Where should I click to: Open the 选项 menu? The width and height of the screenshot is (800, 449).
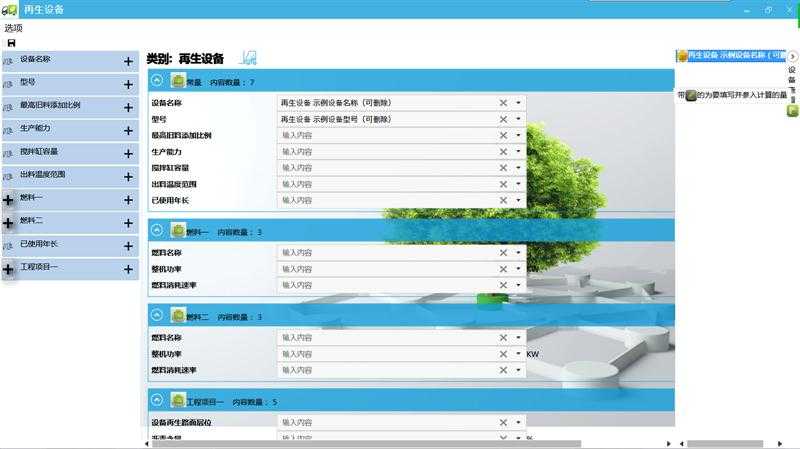click(14, 28)
